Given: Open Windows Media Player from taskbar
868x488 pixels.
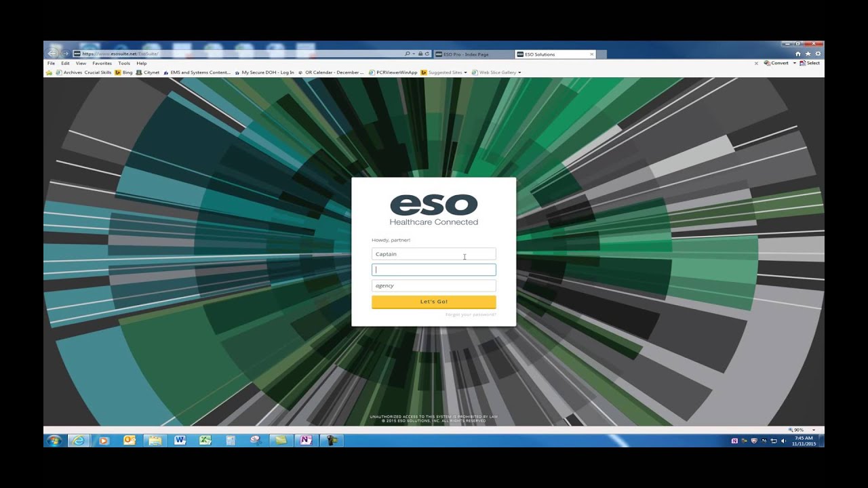Looking at the screenshot, I should pos(104,441).
